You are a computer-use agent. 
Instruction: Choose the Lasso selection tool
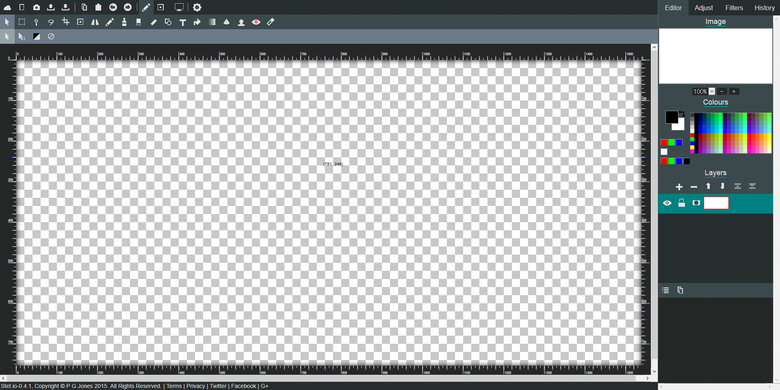pos(51,22)
